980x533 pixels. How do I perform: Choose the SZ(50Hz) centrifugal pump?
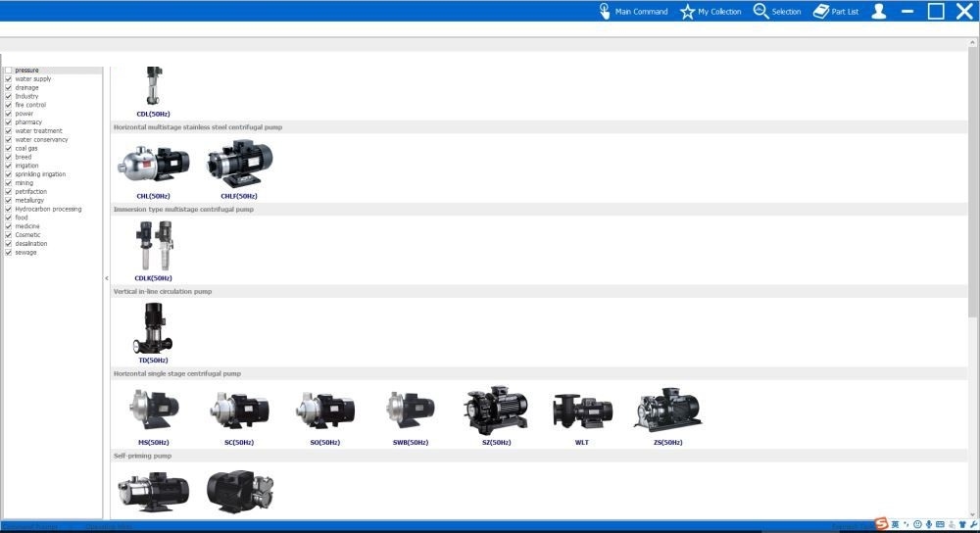496,410
